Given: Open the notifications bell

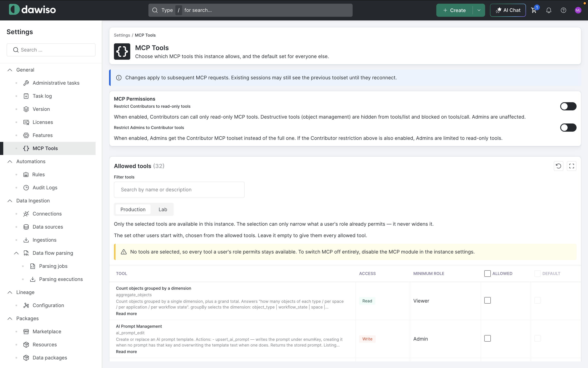Looking at the screenshot, I should [x=549, y=10].
